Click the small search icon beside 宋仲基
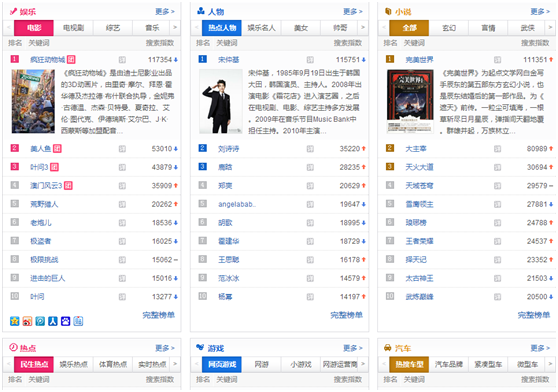 [310, 59]
